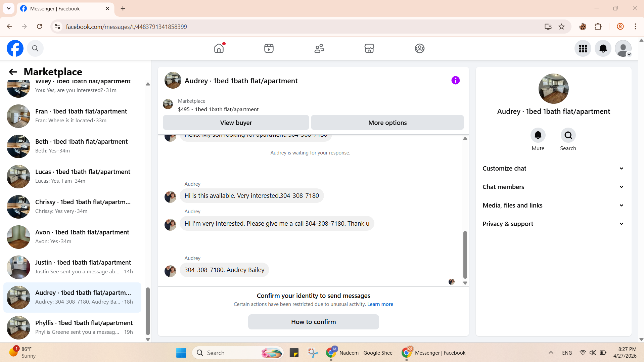The height and width of the screenshot is (362, 644).
Task: Go back in browser history
Action: click(x=9, y=27)
